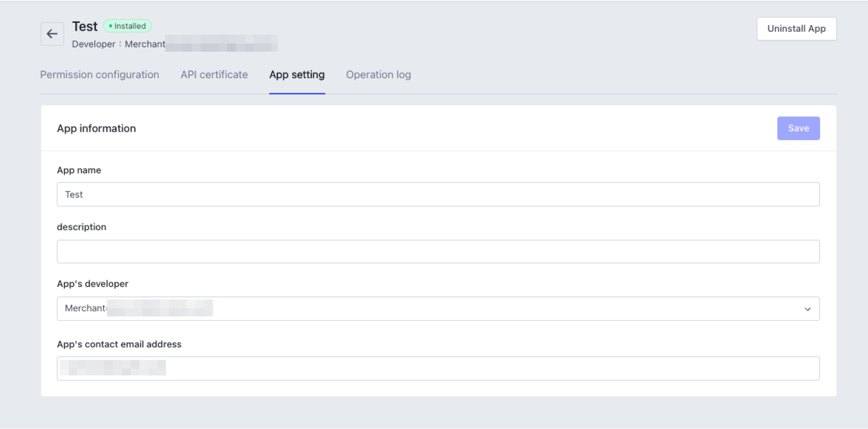868x429 pixels.
Task: Open the App's developer dropdown
Action: tap(438, 308)
